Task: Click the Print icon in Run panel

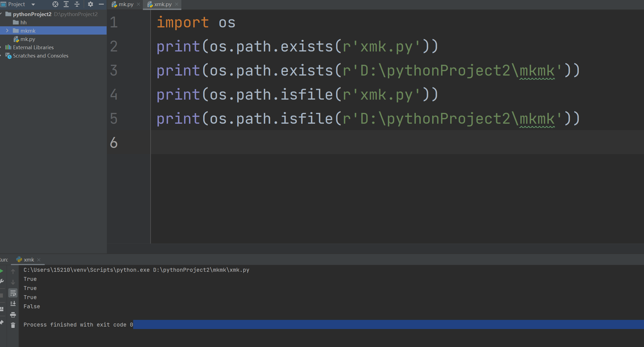Action: click(x=13, y=315)
